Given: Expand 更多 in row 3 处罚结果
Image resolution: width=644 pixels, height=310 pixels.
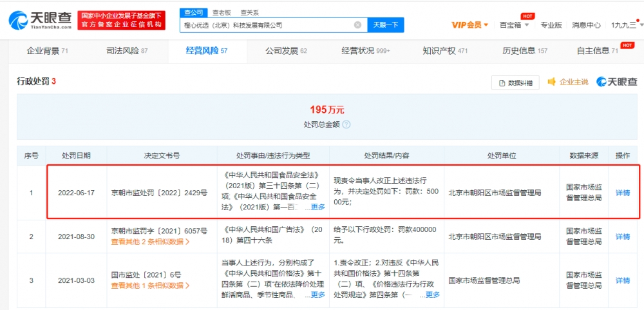Looking at the screenshot, I should pos(433,295).
